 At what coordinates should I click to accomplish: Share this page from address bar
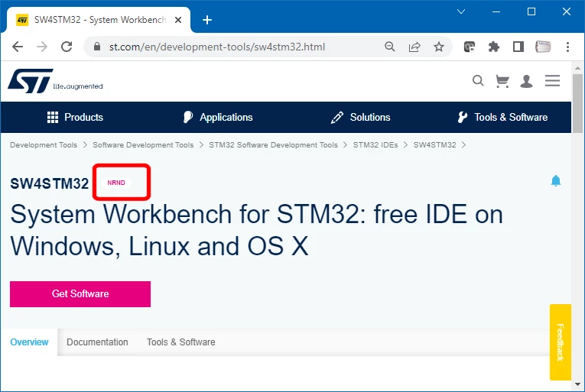click(x=414, y=47)
